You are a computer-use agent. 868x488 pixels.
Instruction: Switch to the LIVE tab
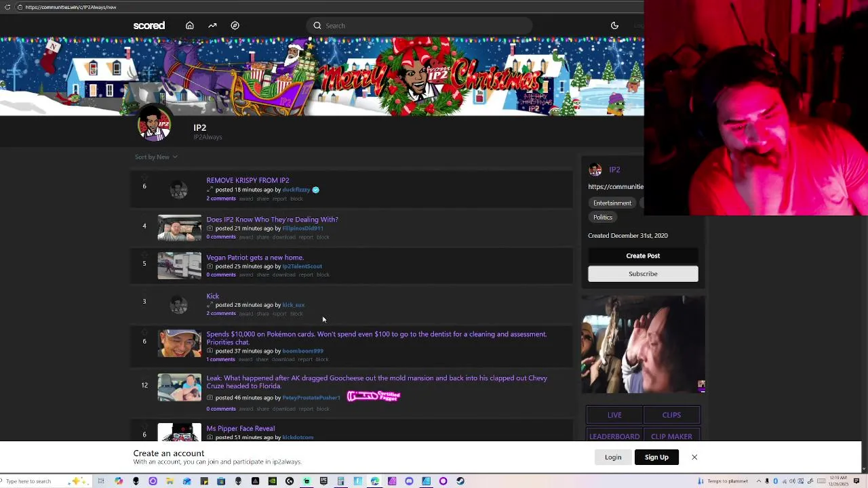click(x=614, y=415)
